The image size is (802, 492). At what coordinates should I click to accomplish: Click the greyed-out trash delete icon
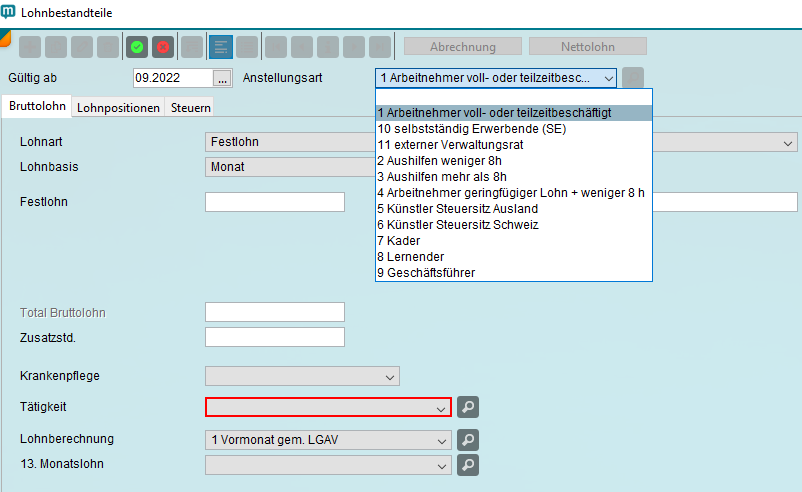[x=108, y=47]
